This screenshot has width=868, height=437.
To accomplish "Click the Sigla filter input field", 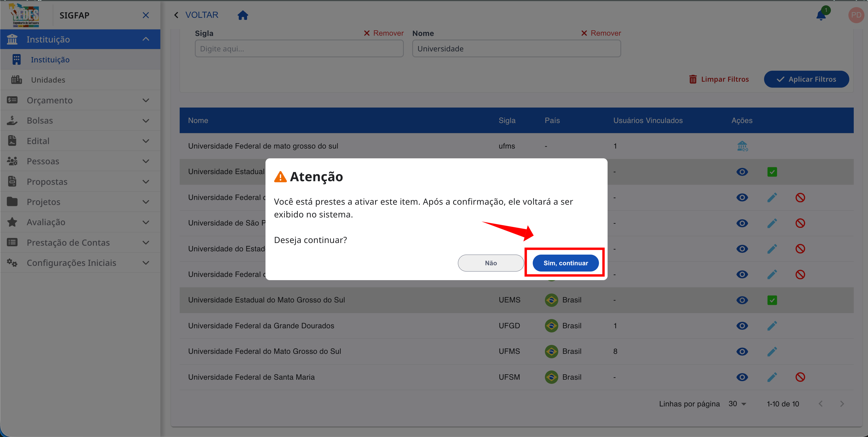I will 299,48.
